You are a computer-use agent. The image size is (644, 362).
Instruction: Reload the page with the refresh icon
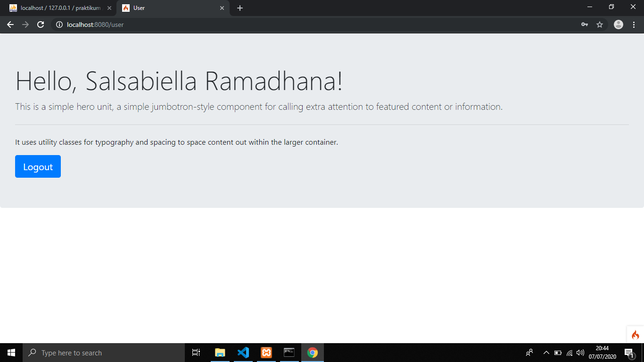[41, 25]
